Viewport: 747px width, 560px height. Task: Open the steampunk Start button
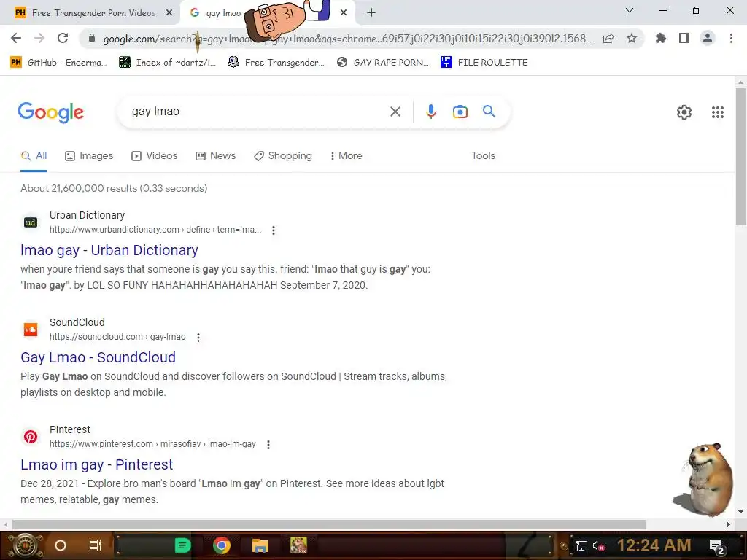[26, 545]
